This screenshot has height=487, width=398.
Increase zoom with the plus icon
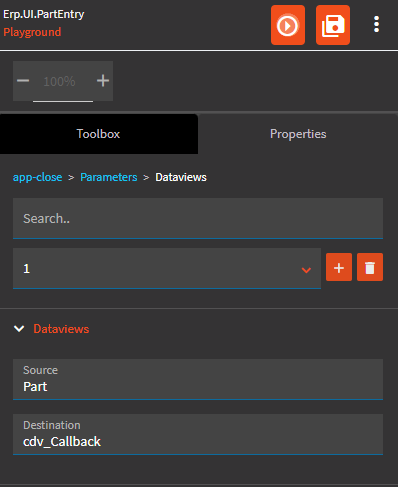pyautogui.click(x=103, y=81)
